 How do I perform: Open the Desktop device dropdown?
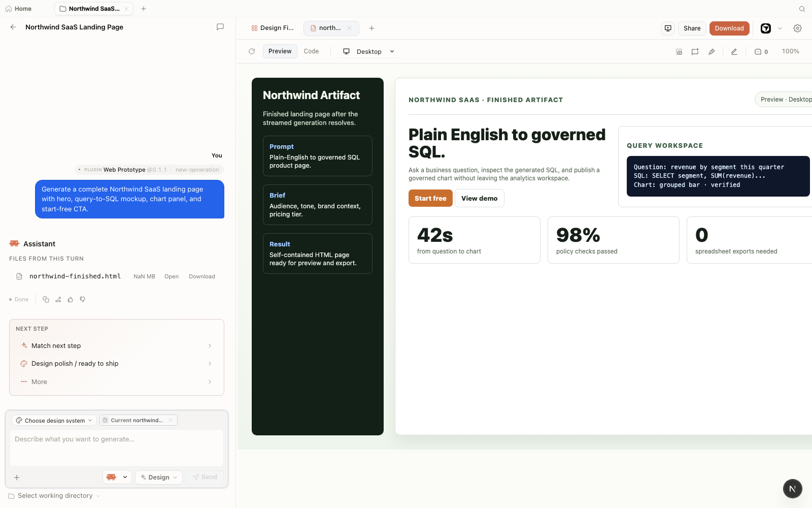click(369, 51)
